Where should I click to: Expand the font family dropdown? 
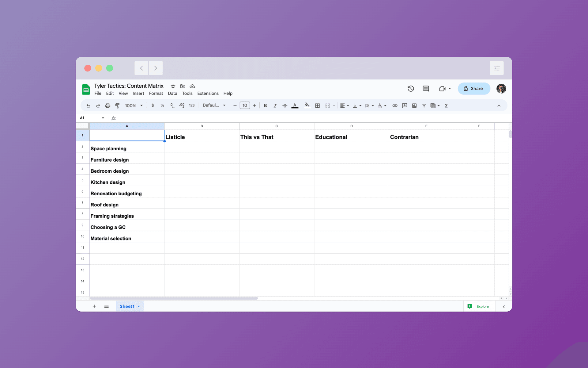(214, 105)
